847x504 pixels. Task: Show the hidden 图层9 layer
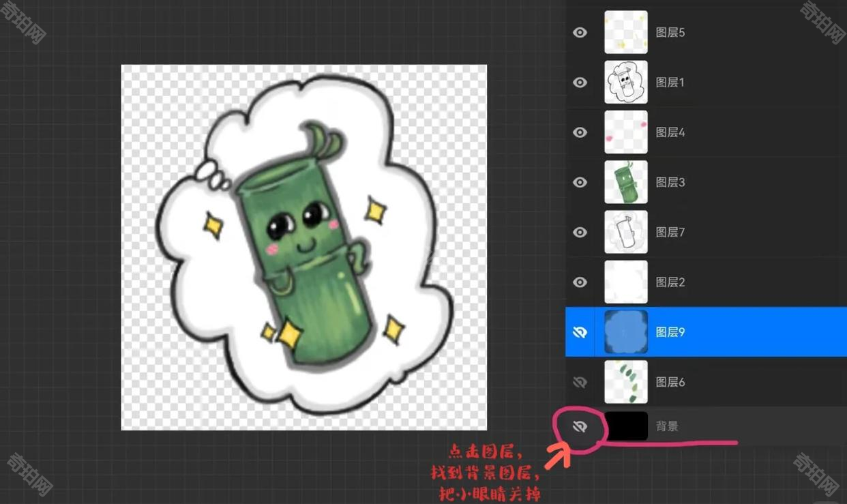pos(580,332)
